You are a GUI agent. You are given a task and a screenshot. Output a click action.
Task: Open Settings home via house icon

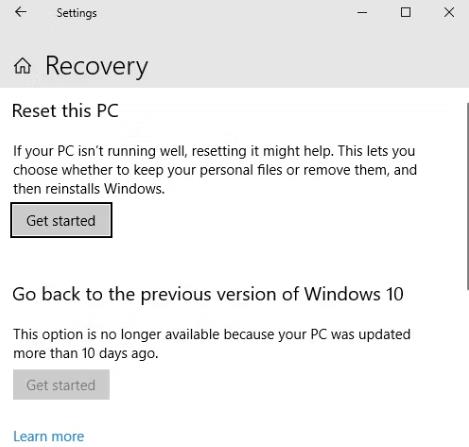click(22, 66)
